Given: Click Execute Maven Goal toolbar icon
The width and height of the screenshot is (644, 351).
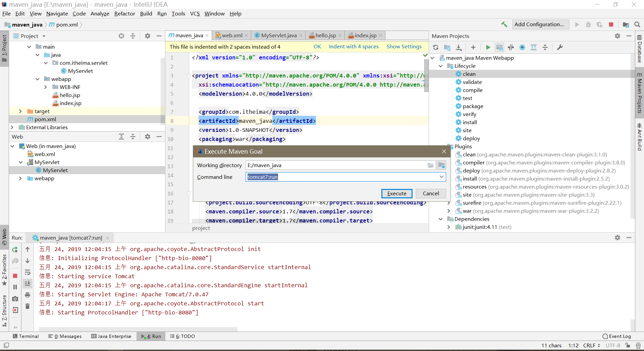Looking at the screenshot, I should point(499,47).
